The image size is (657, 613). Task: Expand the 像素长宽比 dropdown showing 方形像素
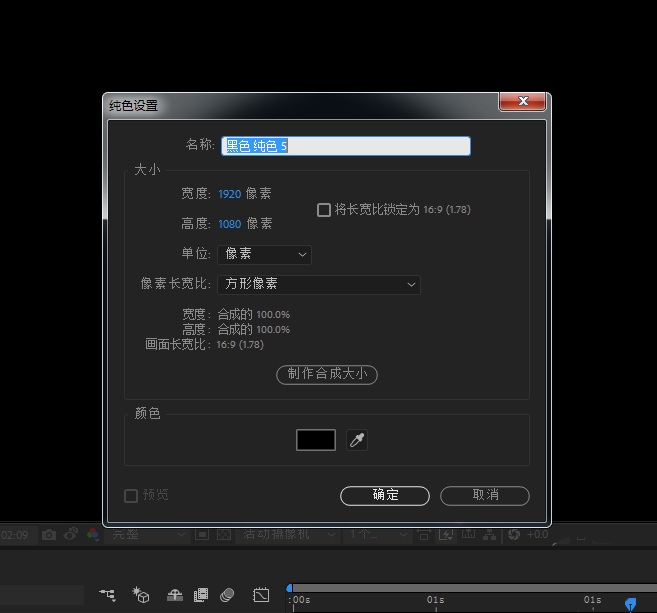[x=319, y=284]
